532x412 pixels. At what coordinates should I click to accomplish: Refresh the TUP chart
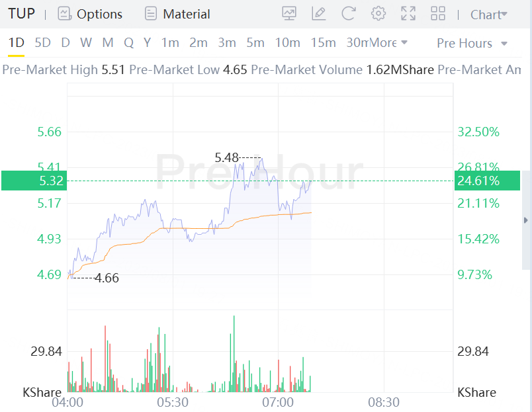(349, 13)
